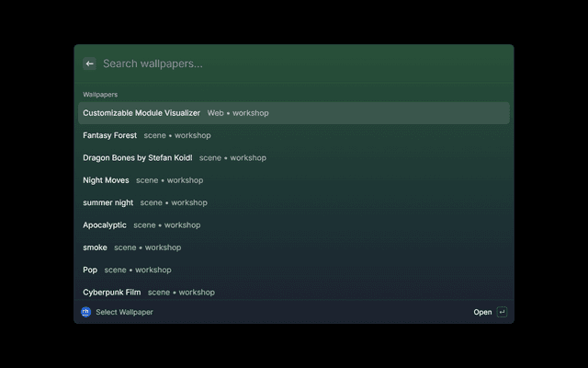Select Customizable Module Visualizer wallpaper

click(294, 113)
